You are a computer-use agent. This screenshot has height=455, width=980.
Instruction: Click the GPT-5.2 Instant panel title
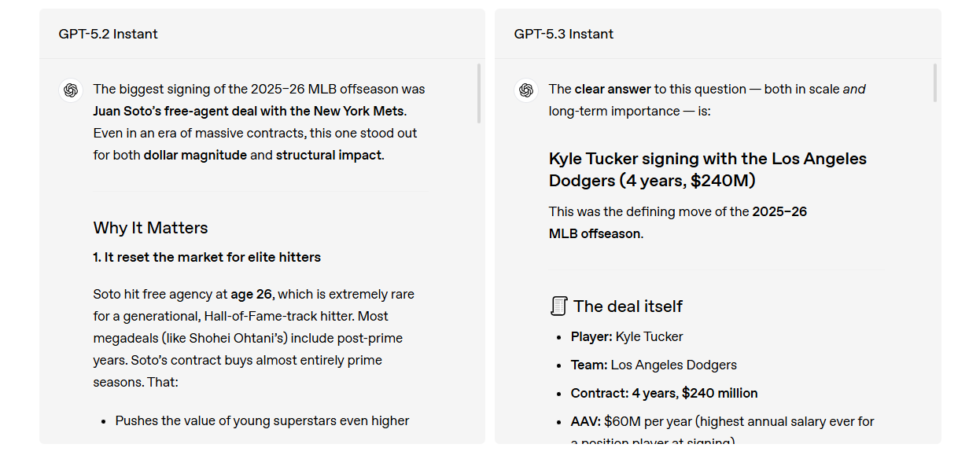click(x=108, y=34)
